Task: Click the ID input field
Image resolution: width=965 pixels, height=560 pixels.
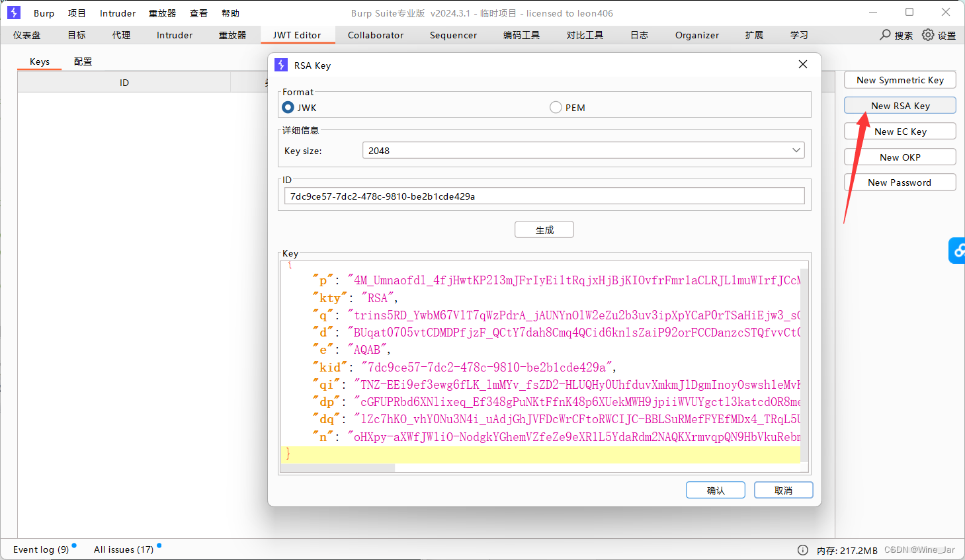Action: (544, 196)
